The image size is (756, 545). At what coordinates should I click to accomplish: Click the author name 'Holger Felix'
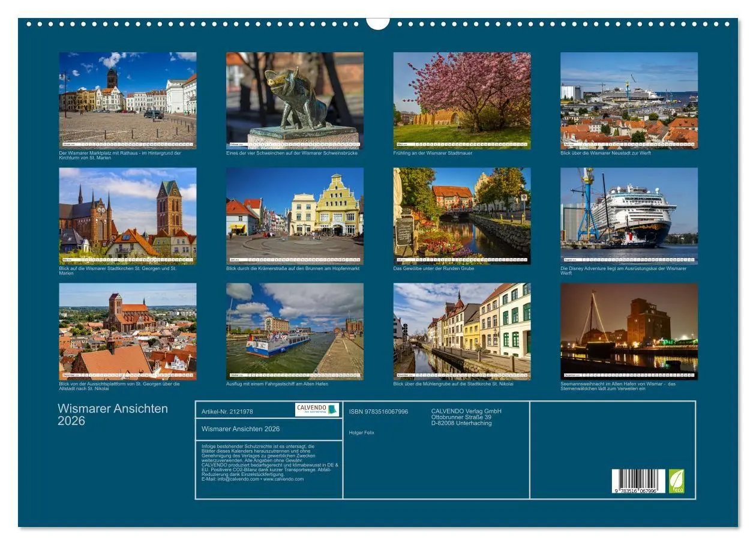pyautogui.click(x=361, y=432)
